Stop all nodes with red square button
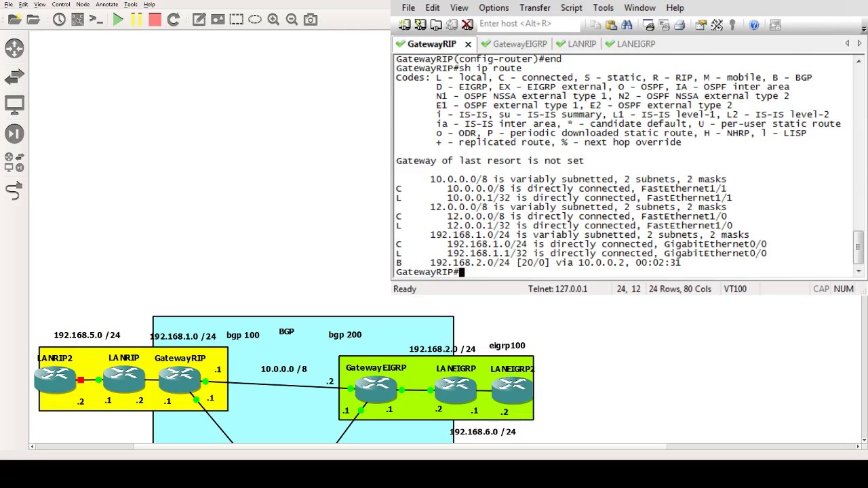 [x=155, y=20]
